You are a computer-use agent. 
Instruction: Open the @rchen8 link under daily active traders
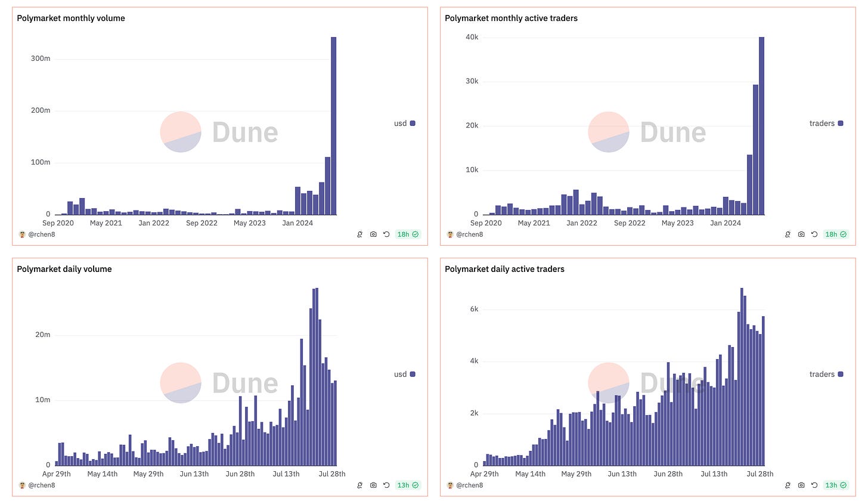[470, 485]
